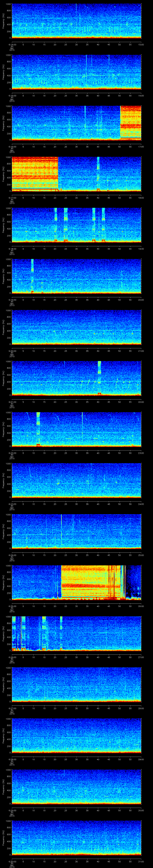Click the burst near 12 seconds in the 6:22 spectrogram
Viewport: 153px width, 868px height.
click(38, 429)
